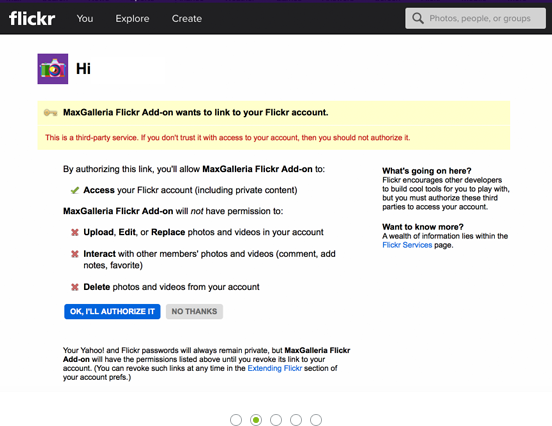Open the You menu
Image resolution: width=552 pixels, height=426 pixels.
(x=85, y=19)
